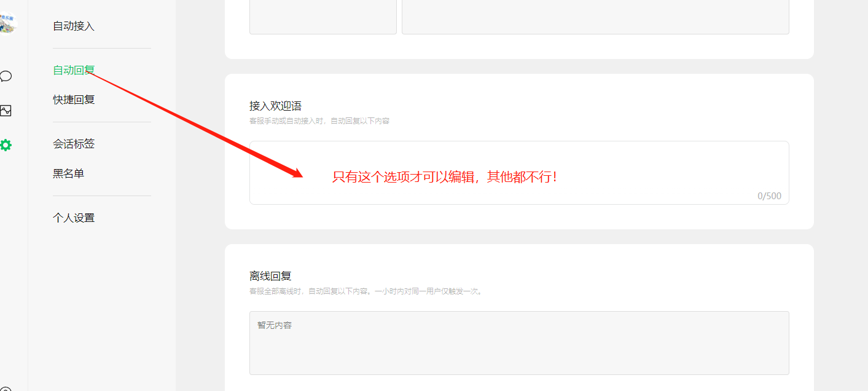Image resolution: width=868 pixels, height=391 pixels.
Task: Click the 0/500 character counter
Action: pos(769,196)
